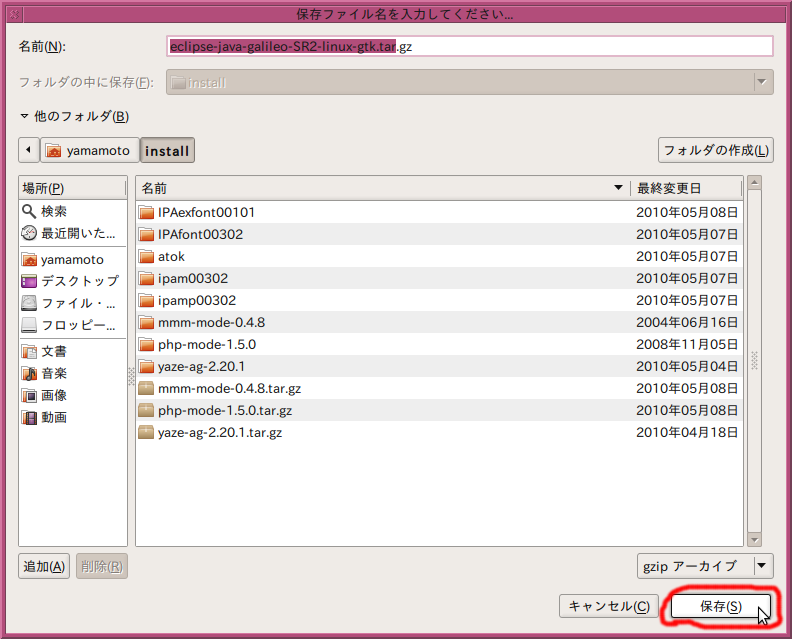This screenshot has width=792, height=639.
Task: Open Pictures (画像) folder icon
Action: (29, 396)
